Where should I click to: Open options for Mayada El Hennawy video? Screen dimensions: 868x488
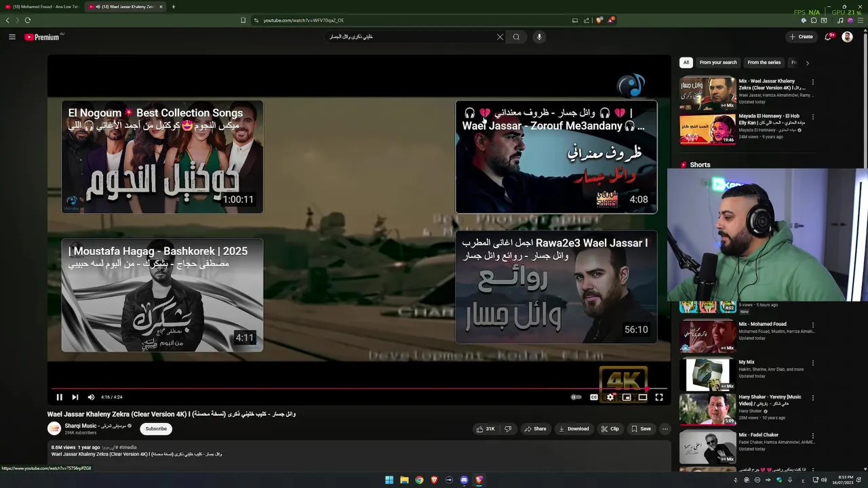coord(813,117)
